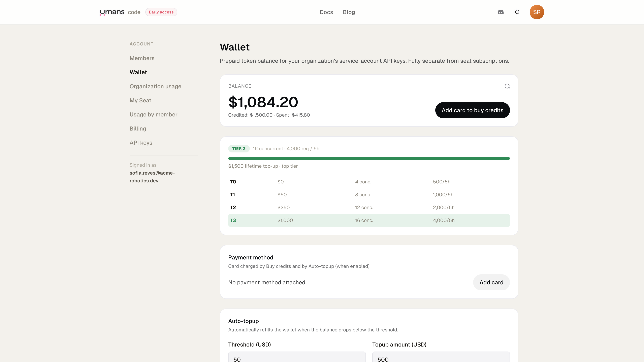644x362 pixels.
Task: Go to Billing settings
Action: click(138, 129)
